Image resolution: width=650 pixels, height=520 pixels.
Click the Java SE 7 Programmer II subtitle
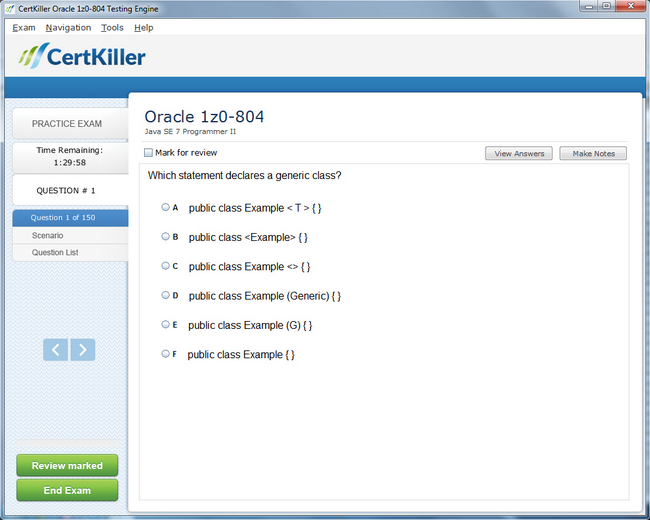click(x=190, y=131)
